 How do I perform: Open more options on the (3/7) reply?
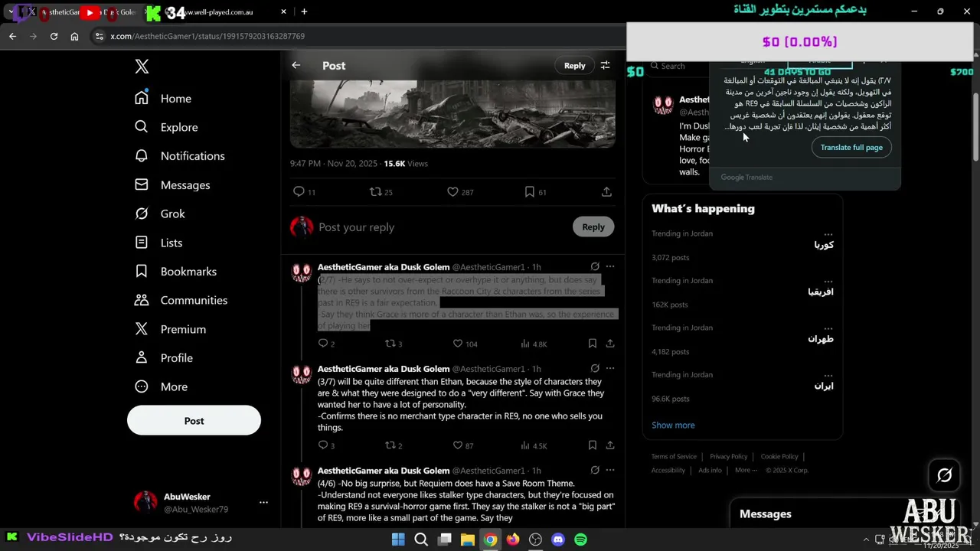(610, 368)
